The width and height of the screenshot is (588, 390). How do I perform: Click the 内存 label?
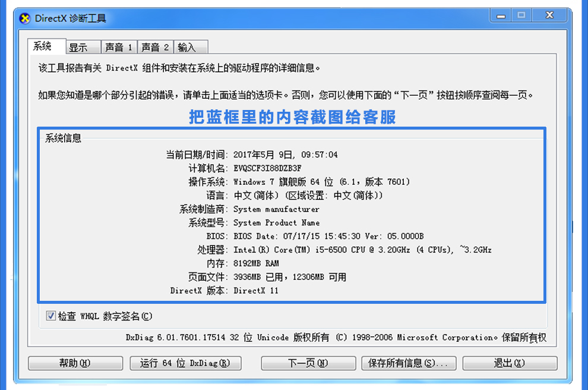pos(217,263)
